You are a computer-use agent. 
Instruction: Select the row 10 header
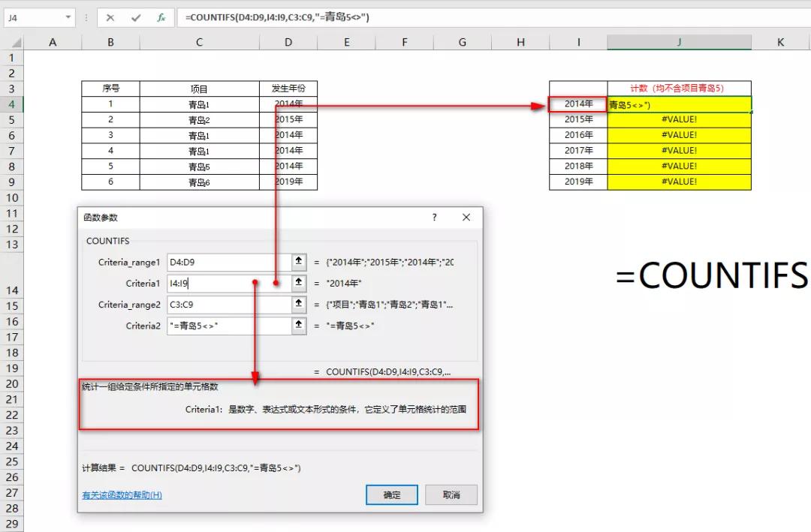coord(12,197)
